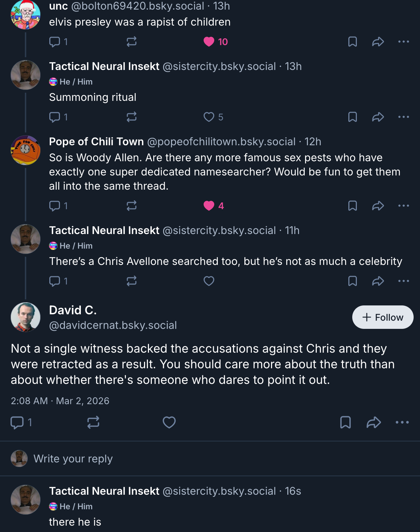Unlike unc's post with 10 likes
The height and width of the screenshot is (532, 420).
[209, 42]
